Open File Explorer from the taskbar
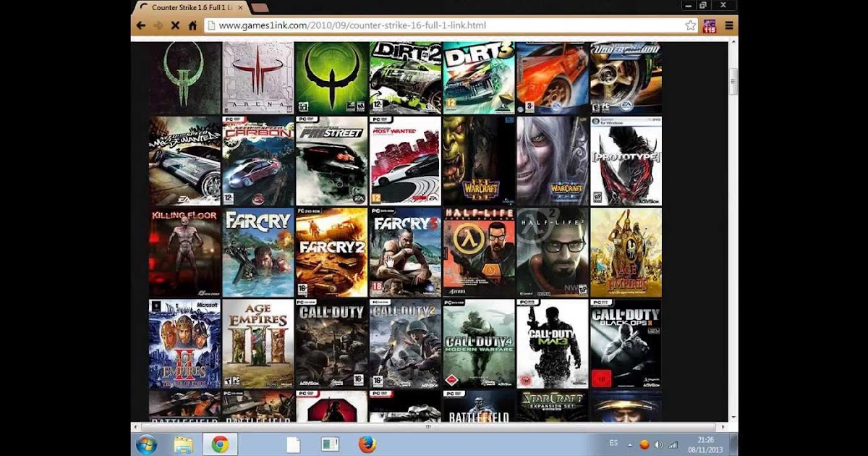Screen dimensions: 868x456 click(x=184, y=444)
